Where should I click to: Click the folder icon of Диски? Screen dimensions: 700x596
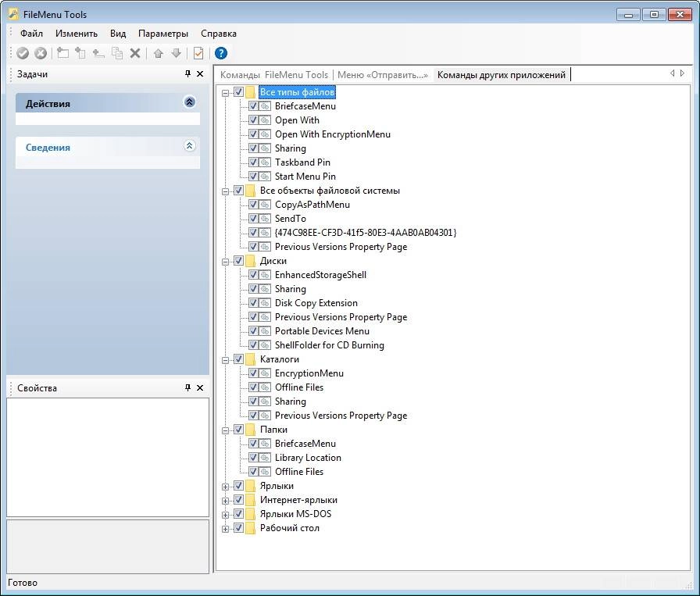[x=251, y=261]
